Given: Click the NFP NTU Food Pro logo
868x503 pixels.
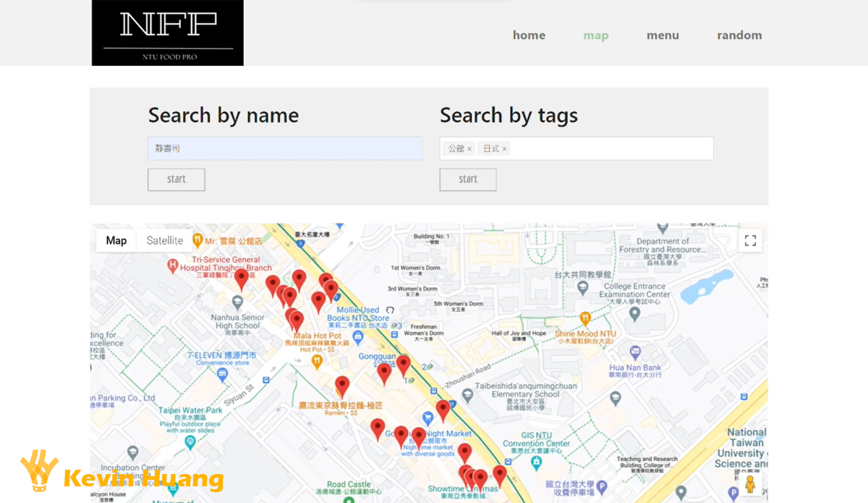Looking at the screenshot, I should tap(168, 33).
